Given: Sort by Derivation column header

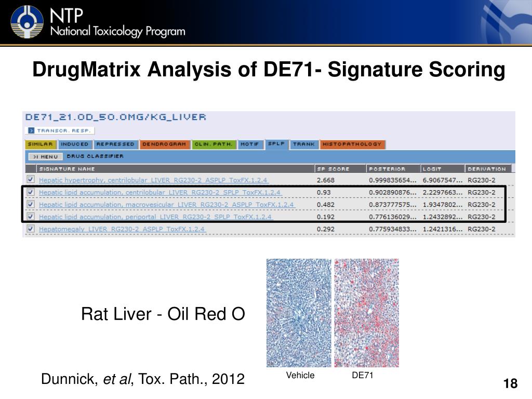Looking at the screenshot, I should click(488, 169).
